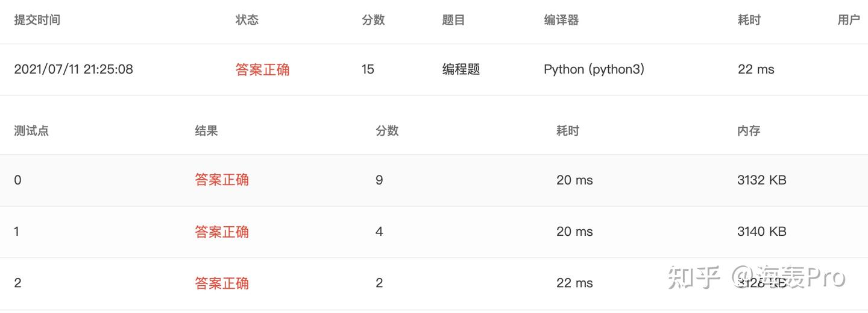Click the 用户 column header
868x313 pixels.
click(x=849, y=20)
